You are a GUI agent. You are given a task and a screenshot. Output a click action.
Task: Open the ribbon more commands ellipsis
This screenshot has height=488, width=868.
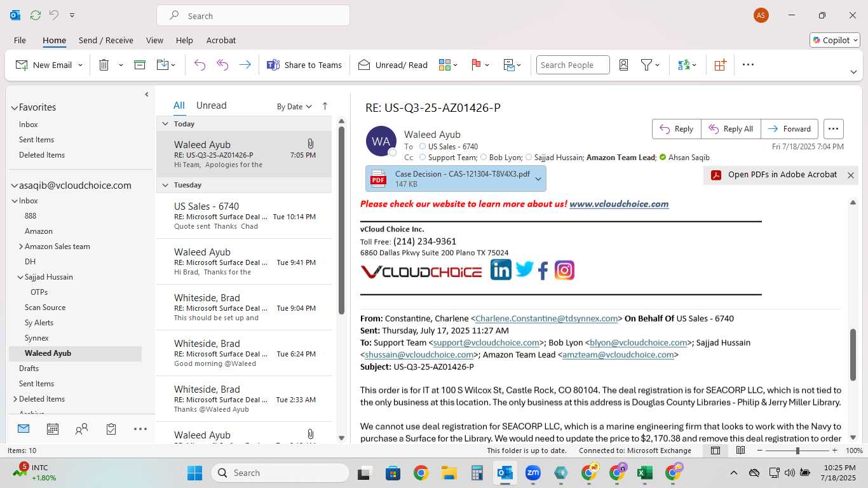(x=748, y=65)
